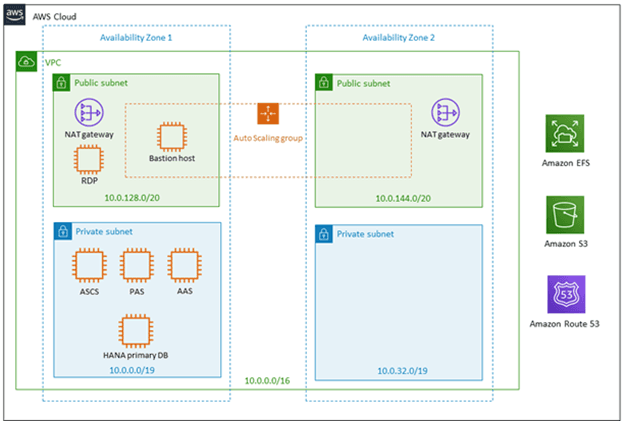Click the Availability Zone 2 label
The width and height of the screenshot is (623, 423).
point(398,38)
